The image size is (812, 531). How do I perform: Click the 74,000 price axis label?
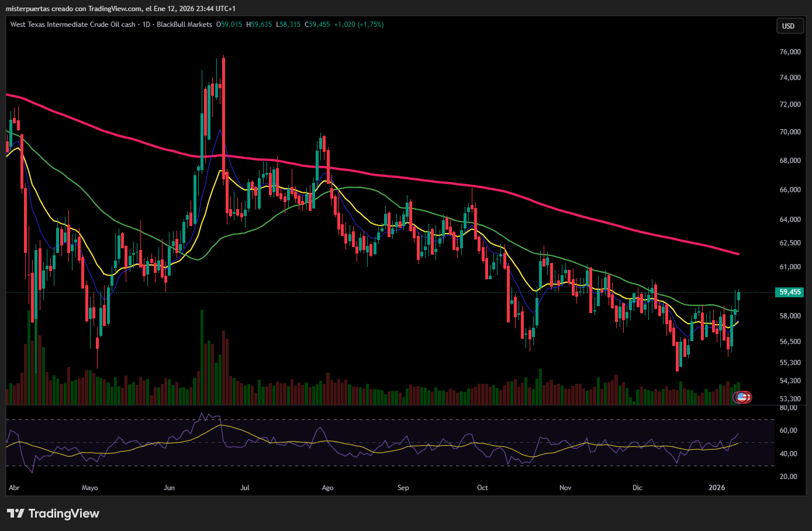tap(790, 78)
